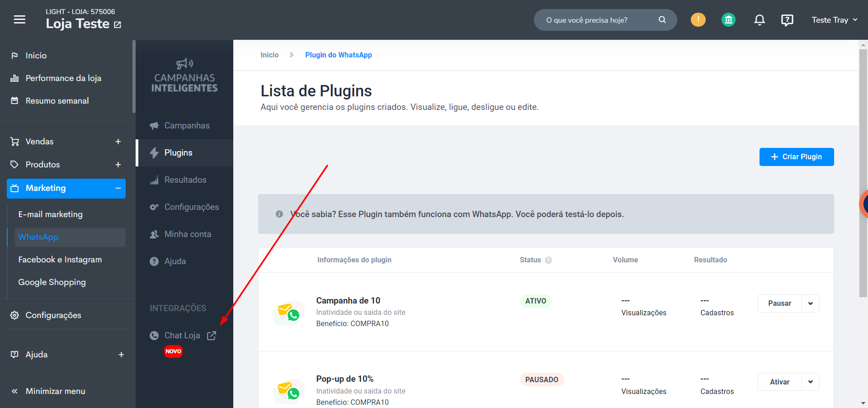Click the Marketing calendar icon
This screenshot has width=868, height=408.
point(15,188)
